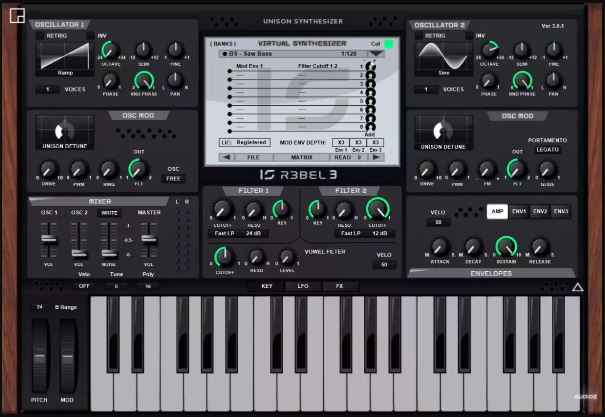Click the MOD wheel
The image size is (605, 417).
pos(67,355)
